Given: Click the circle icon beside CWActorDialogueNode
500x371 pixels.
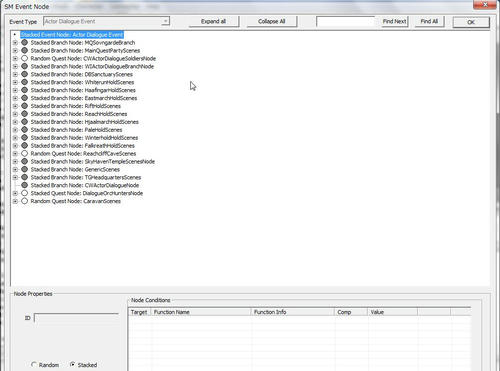Looking at the screenshot, I should (24, 185).
